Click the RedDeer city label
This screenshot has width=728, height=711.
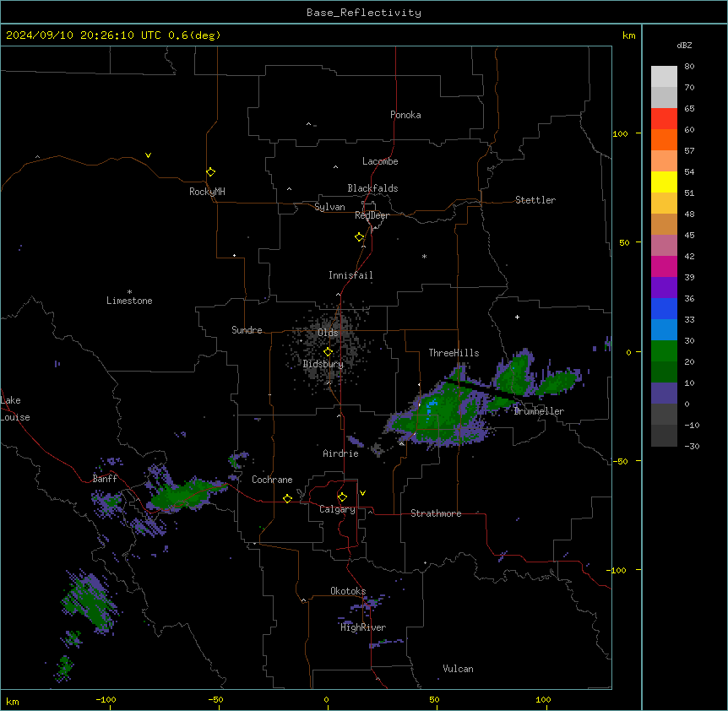372,215
